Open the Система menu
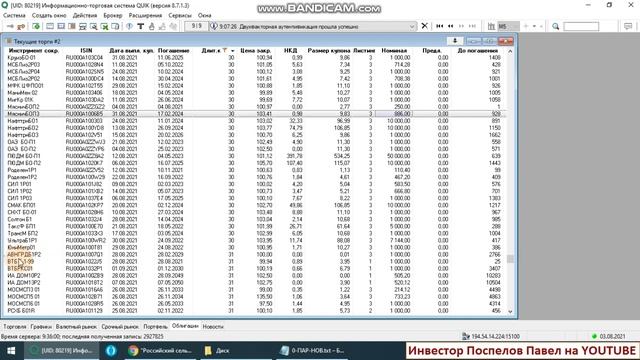640x360 pixels. click(14, 15)
